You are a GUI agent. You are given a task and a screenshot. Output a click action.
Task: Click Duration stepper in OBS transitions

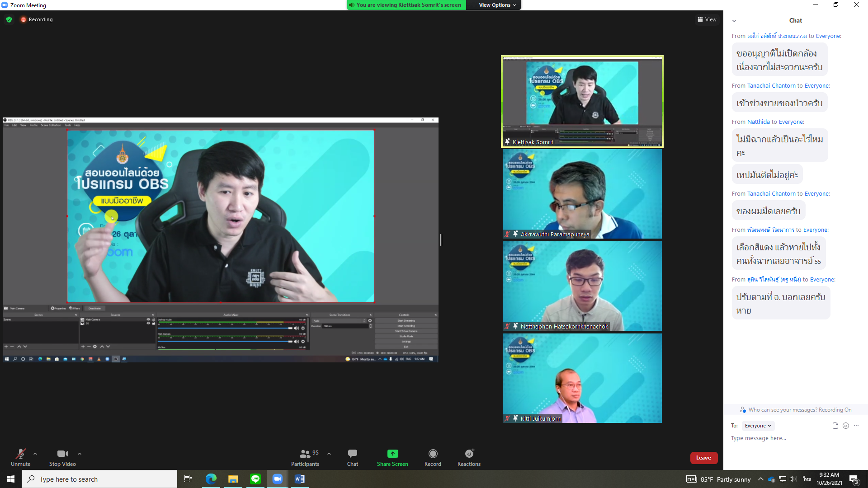point(371,326)
